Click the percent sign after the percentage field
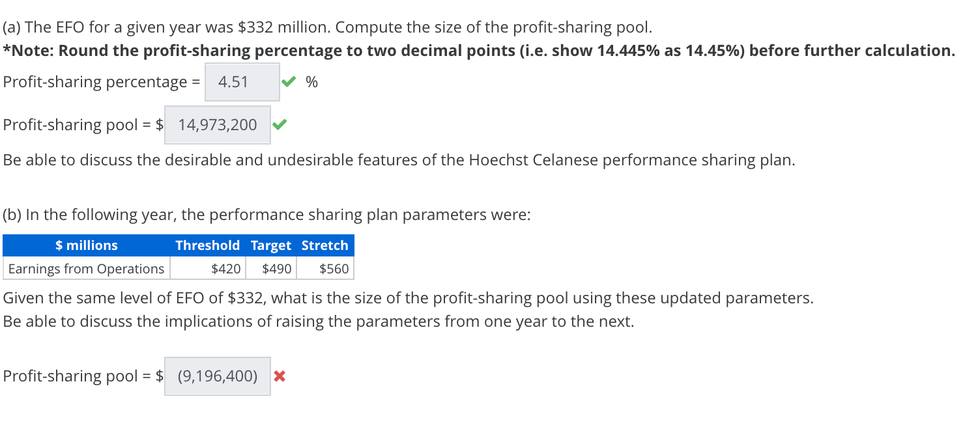This screenshot has width=980, height=427. [312, 82]
